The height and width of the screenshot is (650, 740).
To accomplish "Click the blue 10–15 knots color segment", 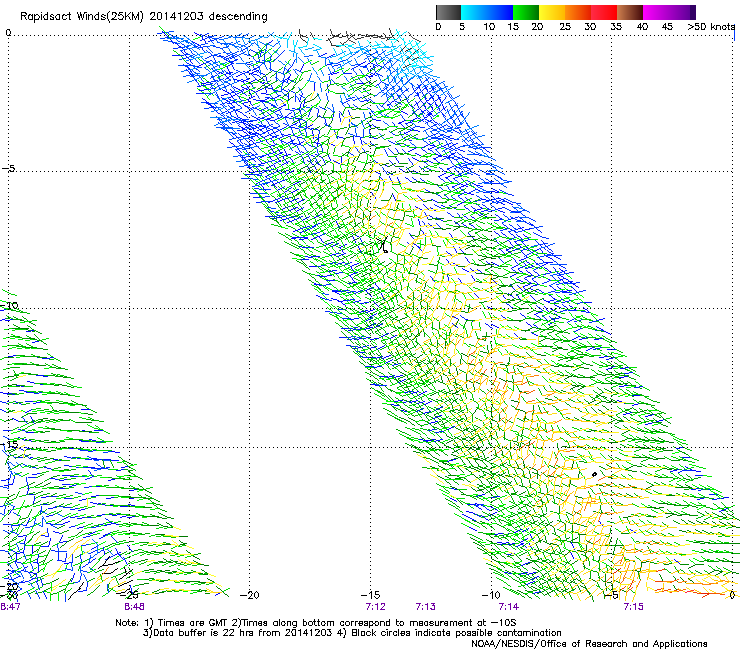I will (x=500, y=12).
